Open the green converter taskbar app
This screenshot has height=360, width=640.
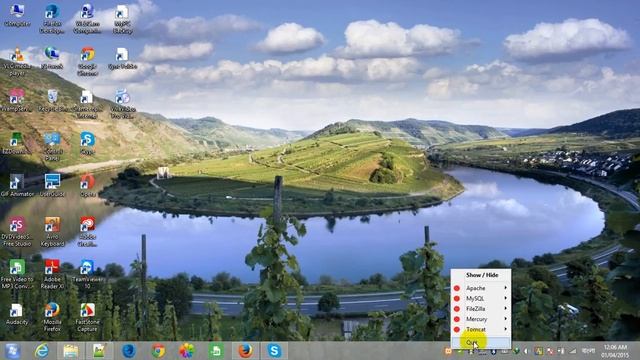point(216,351)
